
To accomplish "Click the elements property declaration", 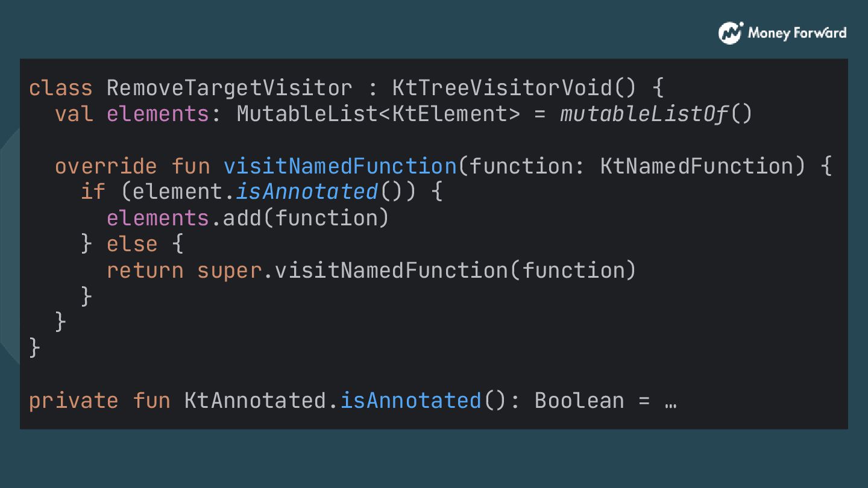I will click(x=157, y=114).
